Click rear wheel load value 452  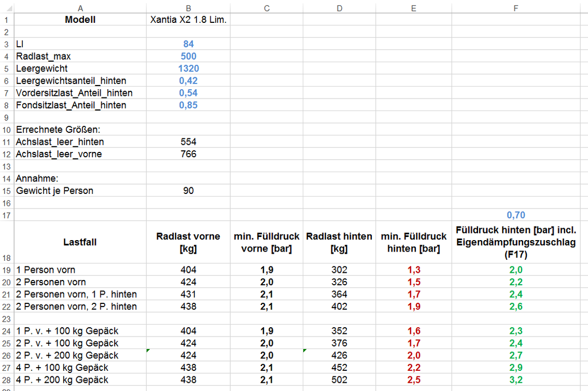(x=340, y=367)
